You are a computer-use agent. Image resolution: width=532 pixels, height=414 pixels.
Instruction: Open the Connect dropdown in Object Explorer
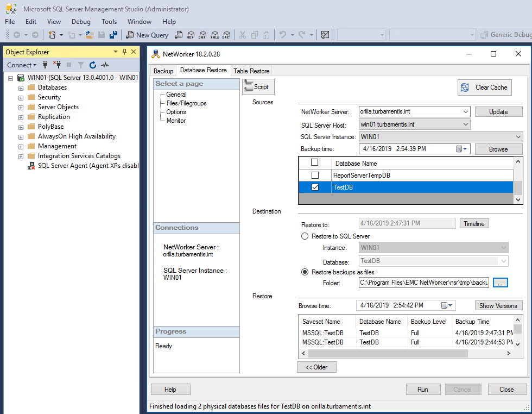pyautogui.click(x=22, y=65)
